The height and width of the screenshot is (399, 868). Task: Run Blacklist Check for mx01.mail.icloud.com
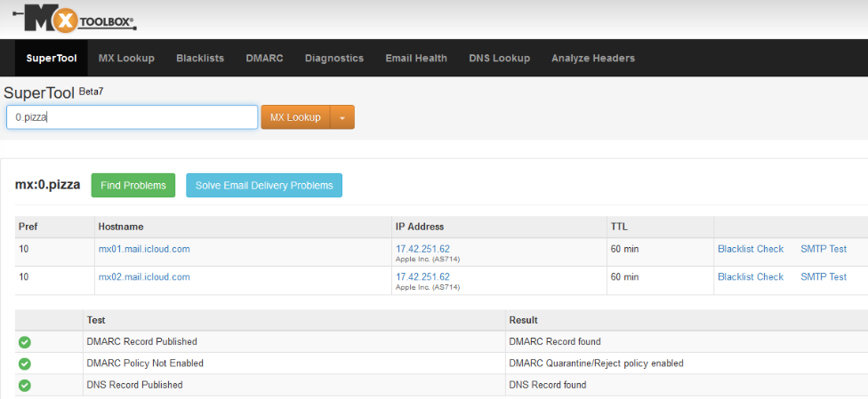(x=751, y=249)
